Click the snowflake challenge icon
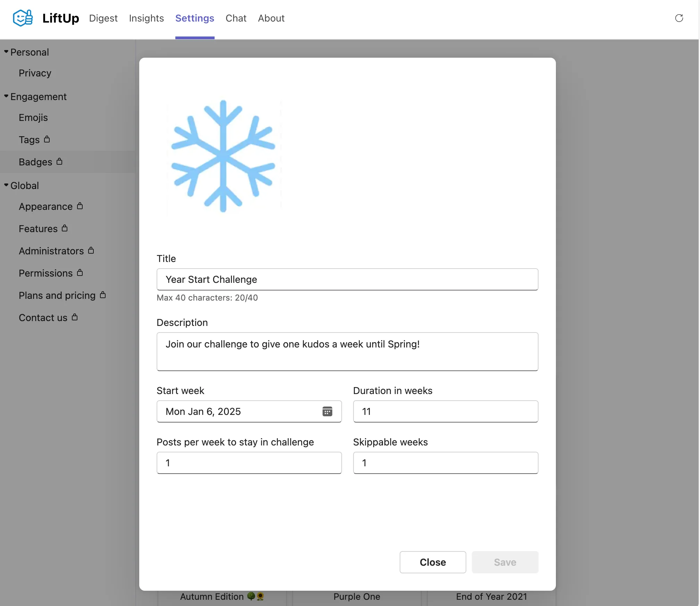The height and width of the screenshot is (606, 700). [224, 156]
